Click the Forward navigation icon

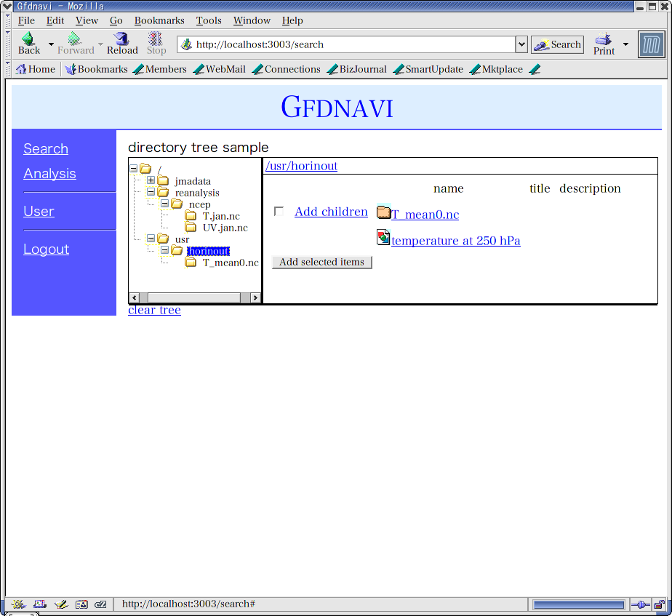pyautogui.click(x=76, y=44)
